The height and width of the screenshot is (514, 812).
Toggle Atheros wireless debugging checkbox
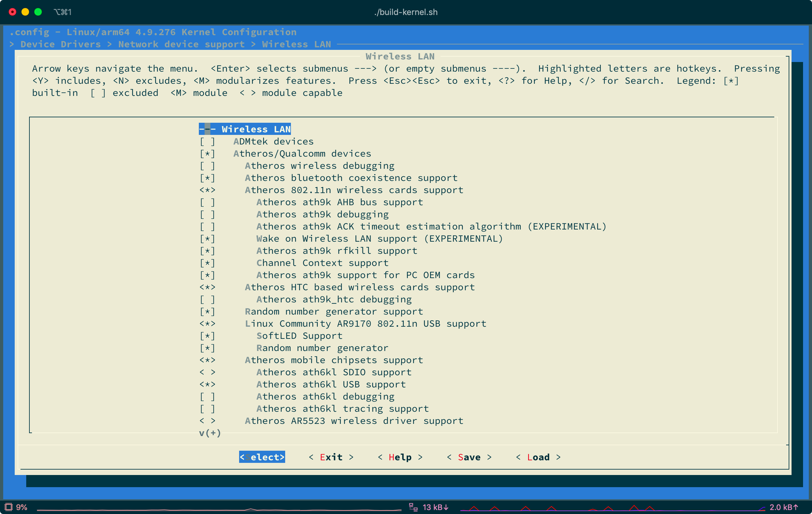[x=207, y=166]
